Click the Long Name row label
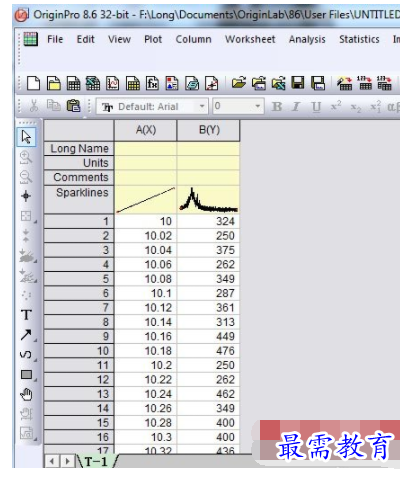 [x=79, y=149]
